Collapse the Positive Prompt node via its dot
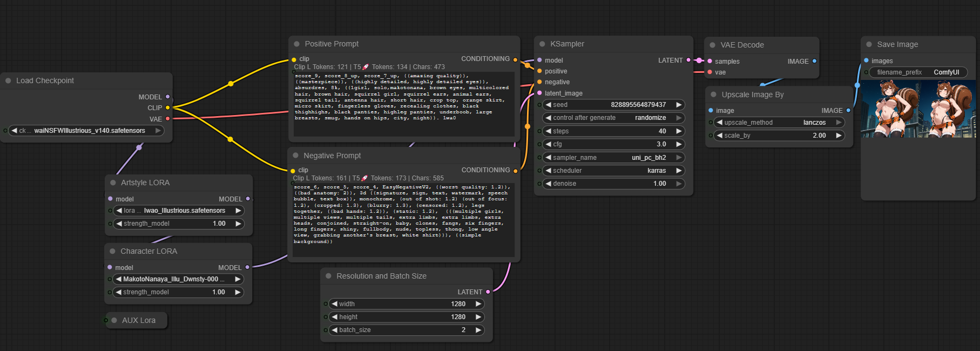 click(296, 44)
